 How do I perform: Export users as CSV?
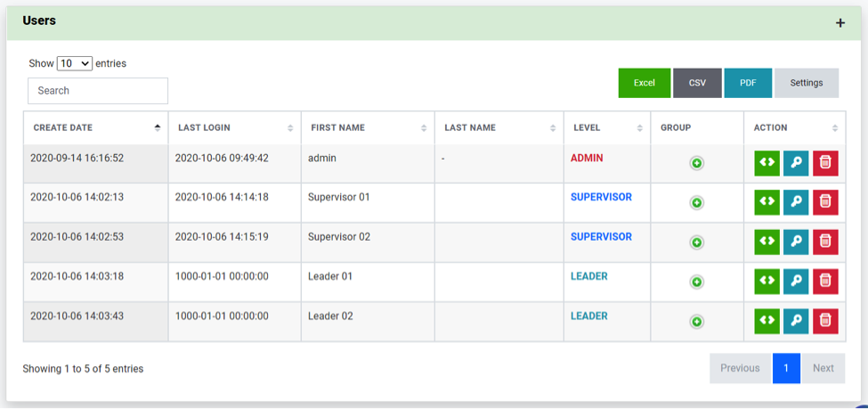[x=697, y=83]
